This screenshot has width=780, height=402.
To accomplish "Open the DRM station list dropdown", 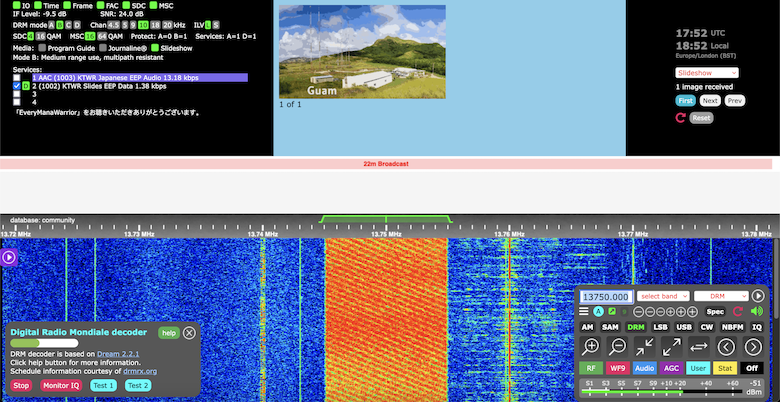I will pos(721,296).
